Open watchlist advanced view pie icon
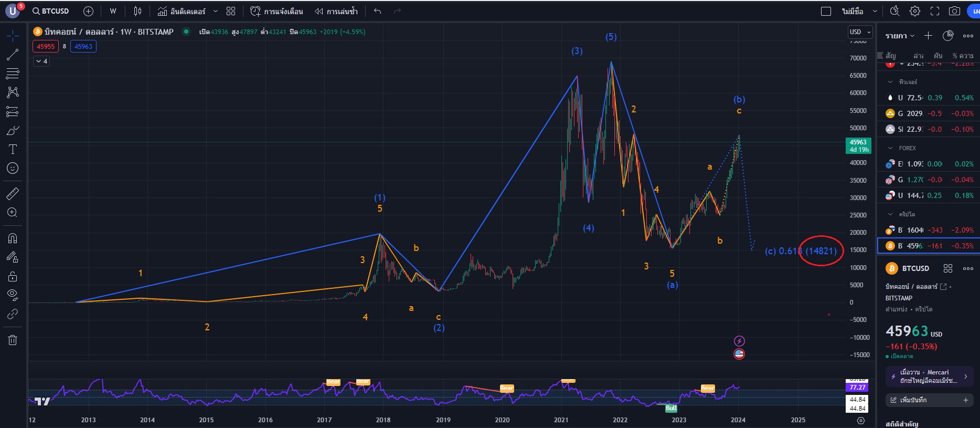 [948, 36]
